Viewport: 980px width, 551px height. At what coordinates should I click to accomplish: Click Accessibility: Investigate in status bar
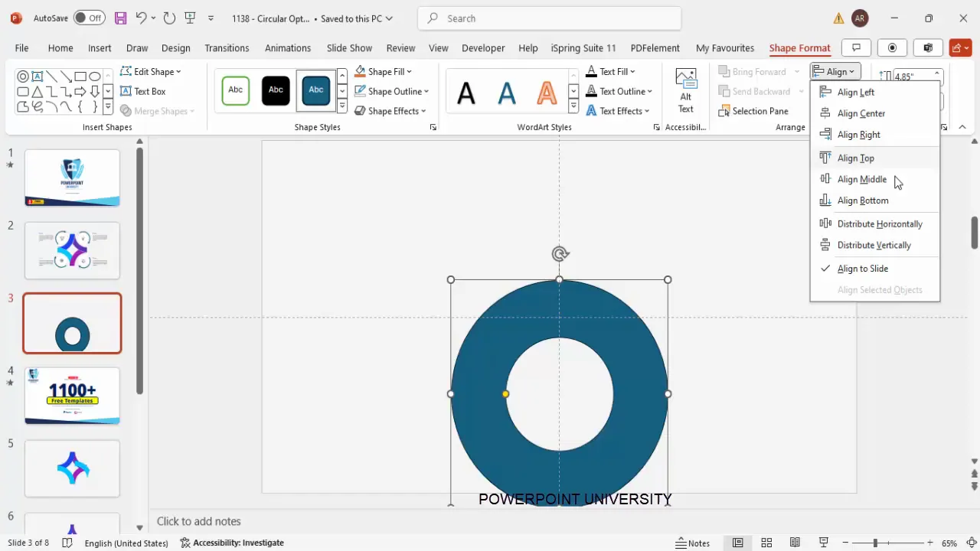point(232,543)
